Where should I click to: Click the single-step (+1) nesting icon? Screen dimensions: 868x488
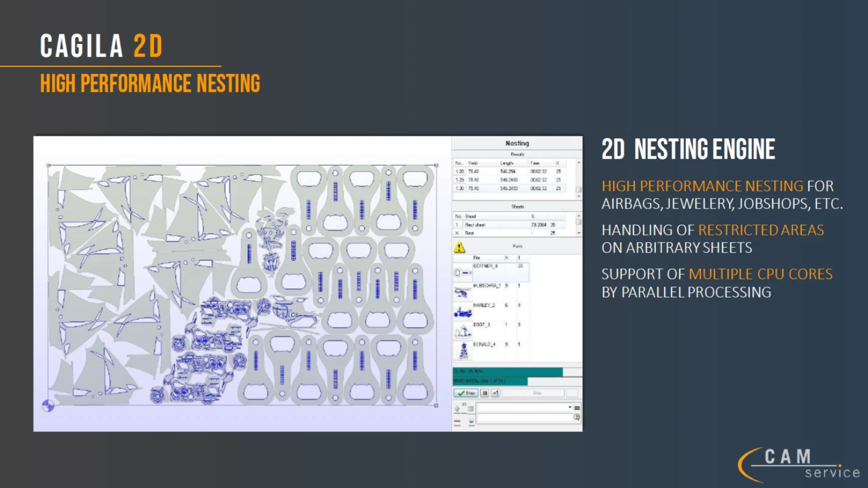pos(496,393)
